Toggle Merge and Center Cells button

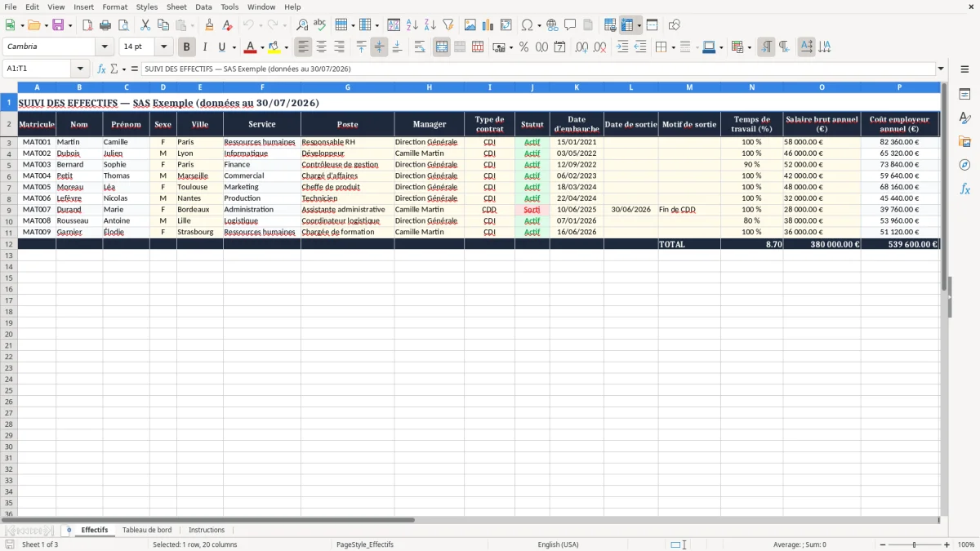point(442,47)
